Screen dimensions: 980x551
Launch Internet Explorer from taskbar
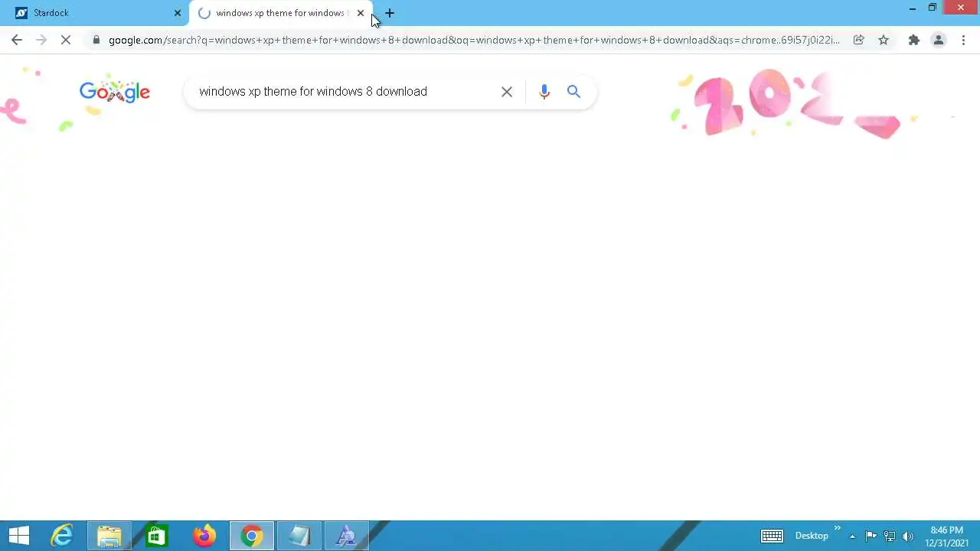click(x=61, y=536)
